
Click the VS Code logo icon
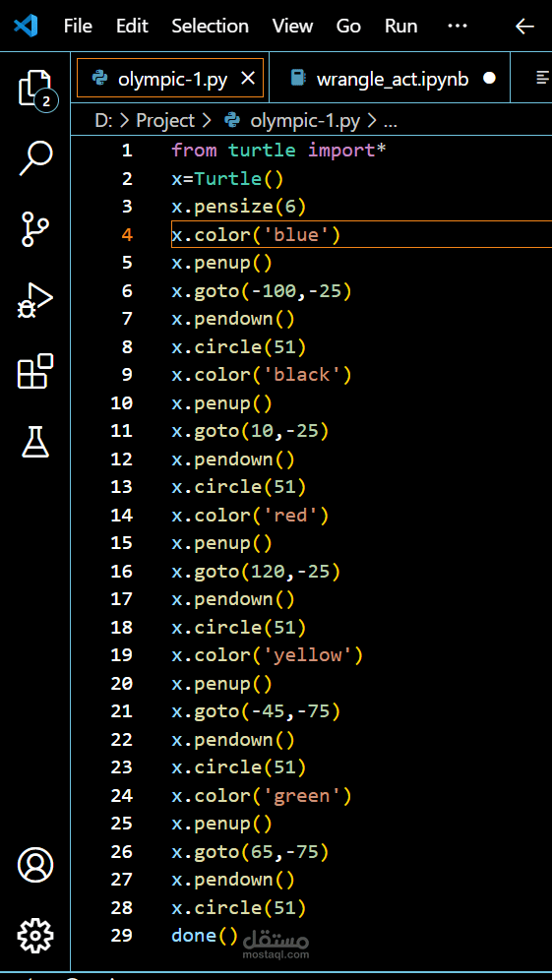pyautogui.click(x=27, y=26)
